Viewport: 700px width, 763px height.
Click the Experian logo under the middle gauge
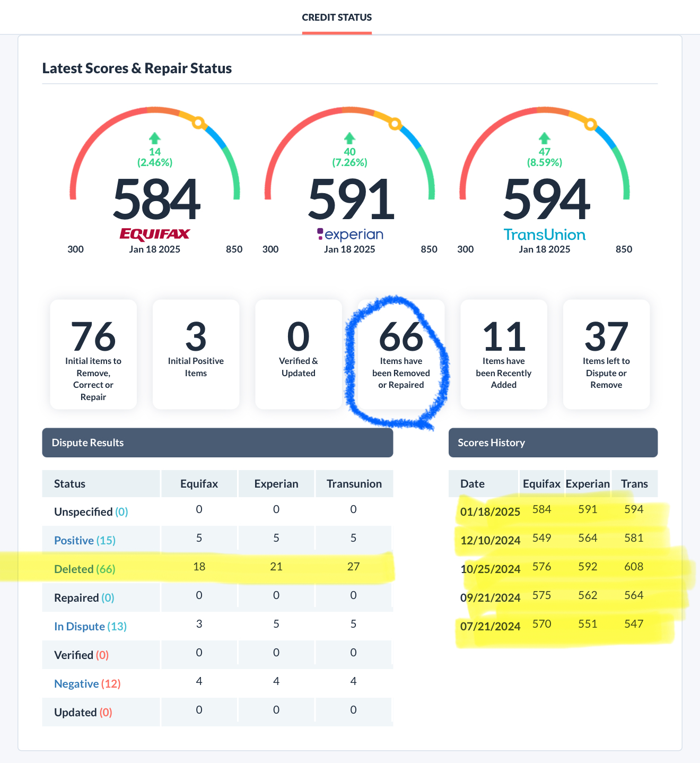(349, 234)
